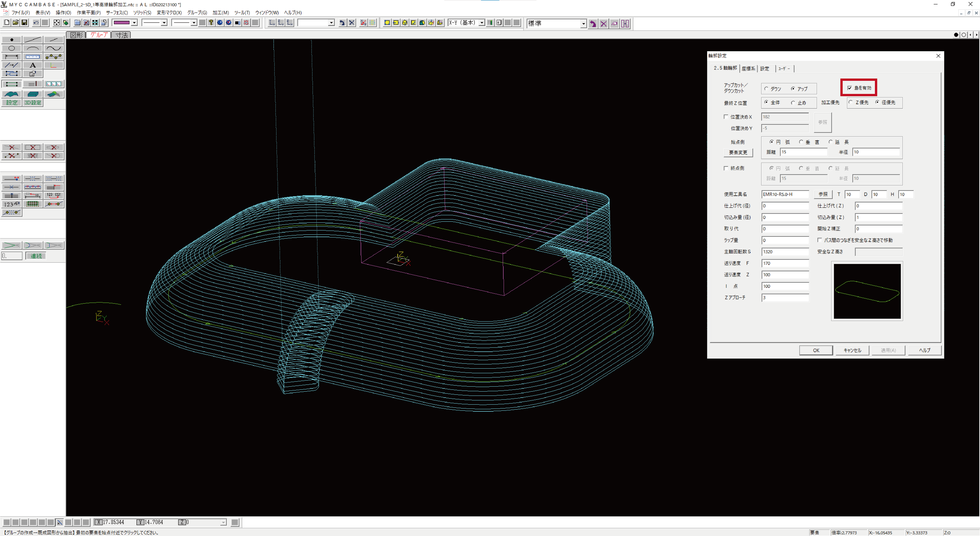
Task: Select the solid block tool
Action: point(32,94)
